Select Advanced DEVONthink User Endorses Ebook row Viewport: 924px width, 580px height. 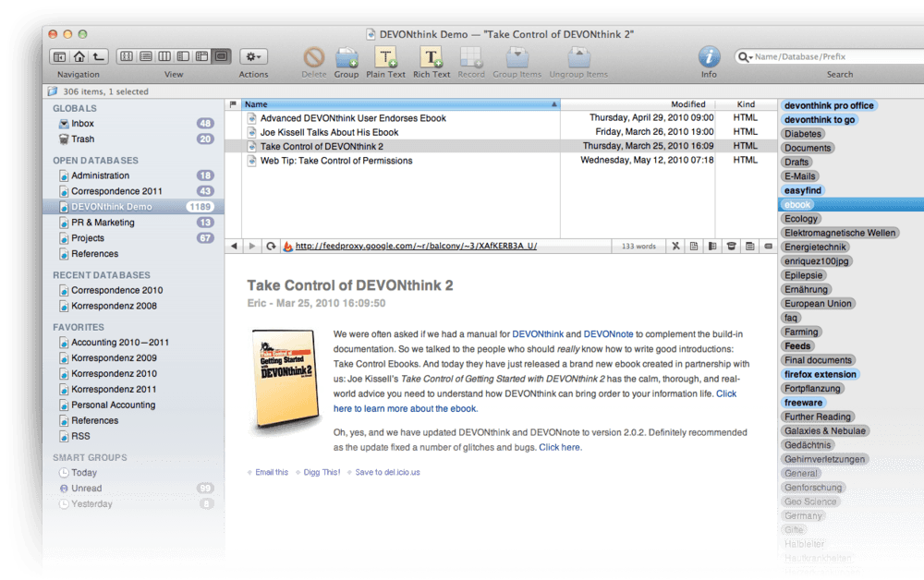[x=501, y=118]
